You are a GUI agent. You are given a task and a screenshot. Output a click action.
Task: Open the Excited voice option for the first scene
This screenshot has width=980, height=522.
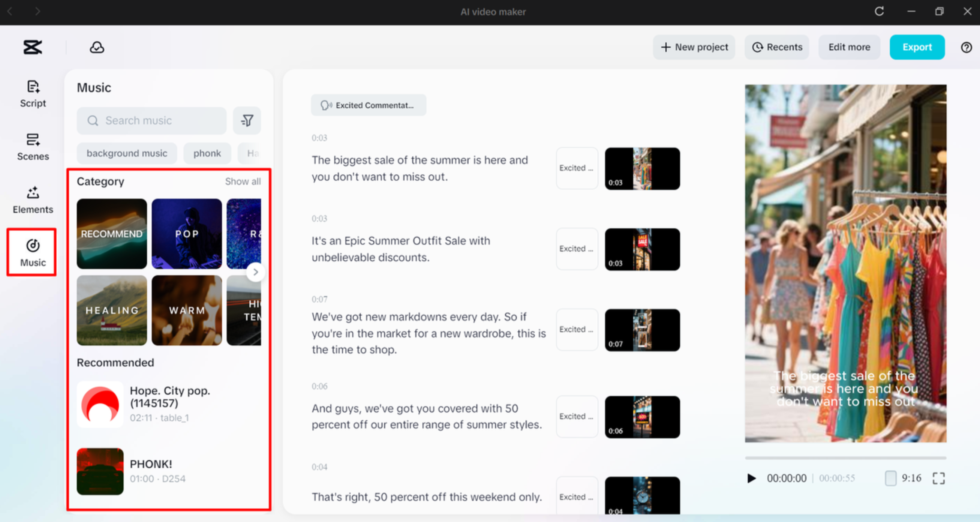click(x=576, y=168)
